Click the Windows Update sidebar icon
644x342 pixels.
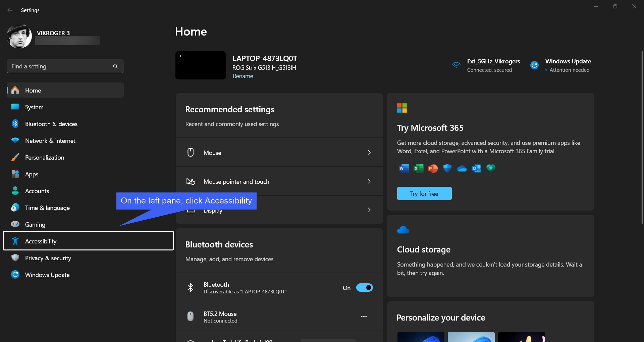15,275
